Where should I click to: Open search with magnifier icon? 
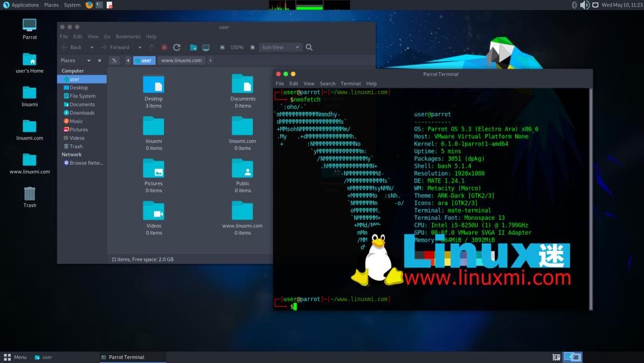[x=309, y=47]
